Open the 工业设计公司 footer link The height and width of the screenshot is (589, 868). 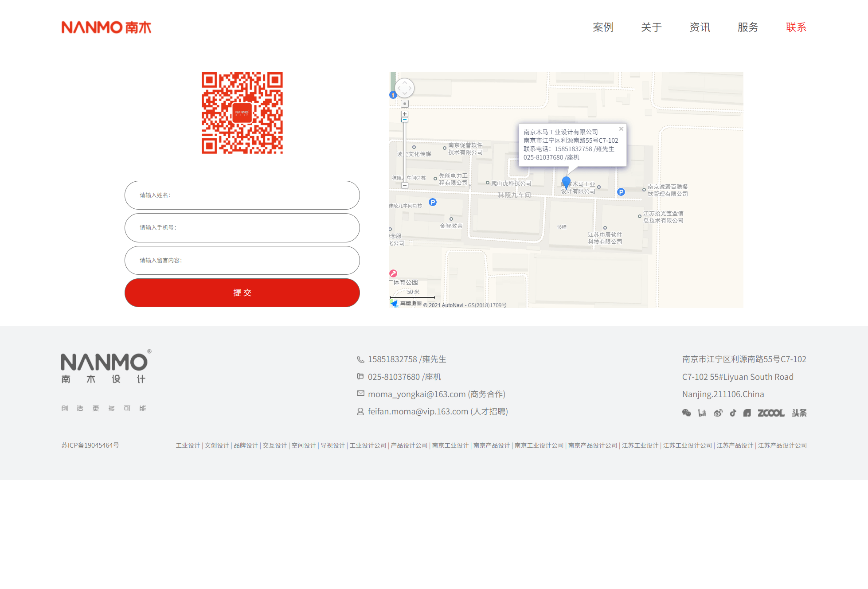[368, 445]
